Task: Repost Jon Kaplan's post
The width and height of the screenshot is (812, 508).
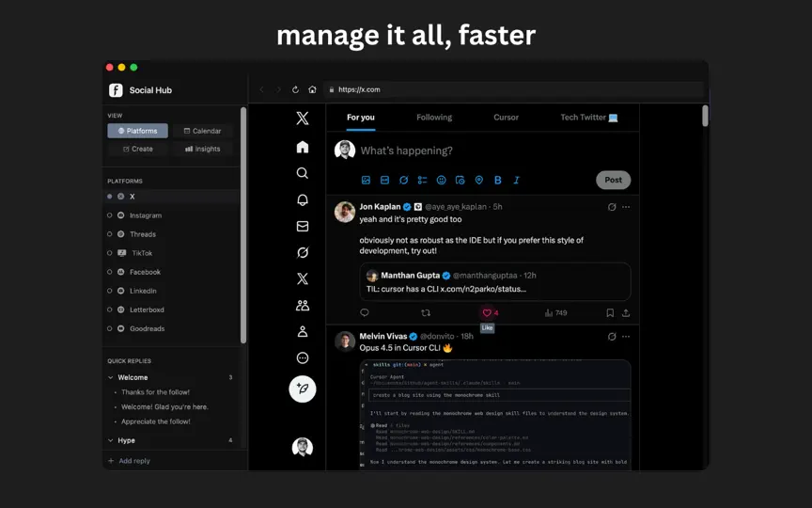Action: pos(426,312)
